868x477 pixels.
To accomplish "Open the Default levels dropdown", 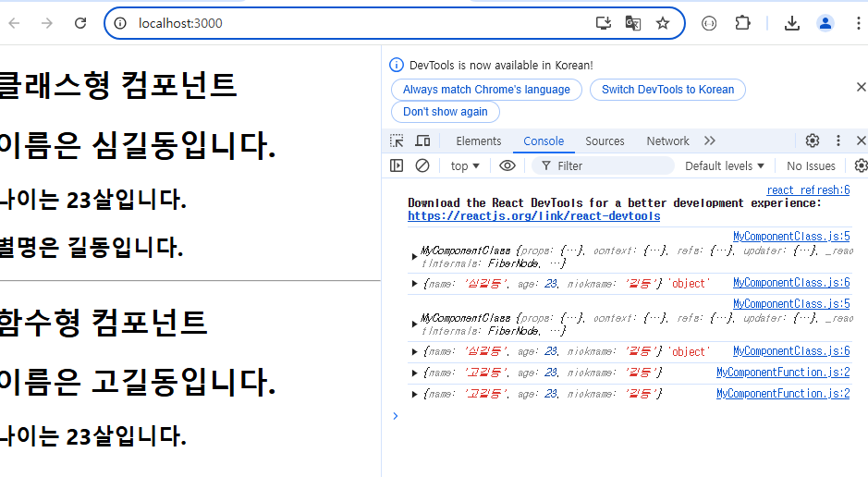I will (724, 166).
